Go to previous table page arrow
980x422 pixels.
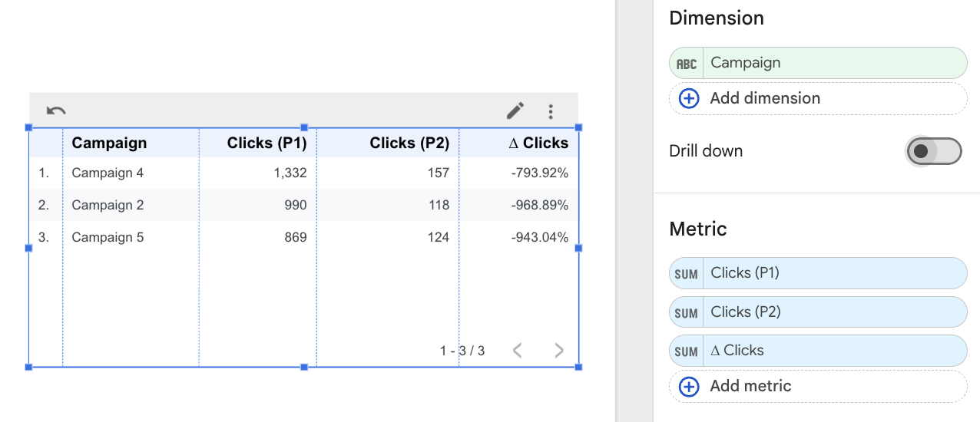[x=518, y=351]
